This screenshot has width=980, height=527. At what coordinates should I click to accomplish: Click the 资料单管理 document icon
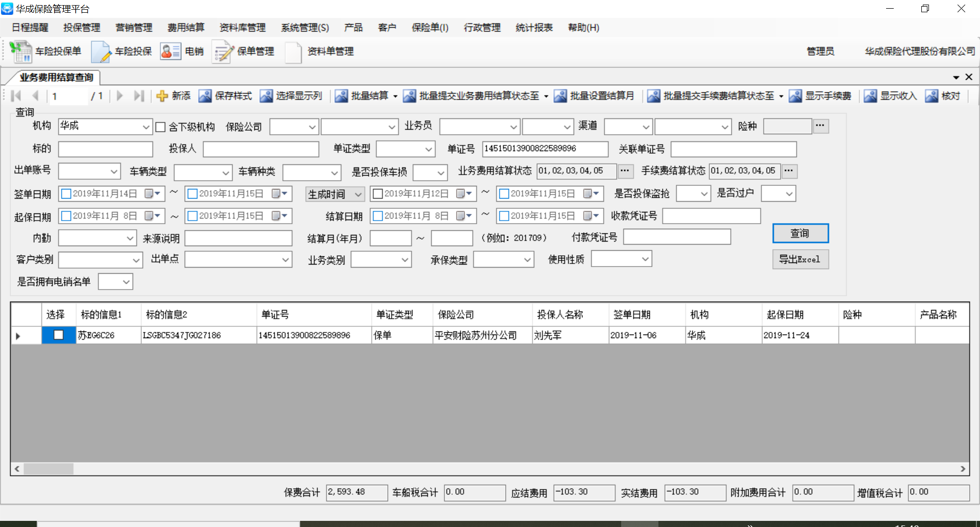coord(293,52)
